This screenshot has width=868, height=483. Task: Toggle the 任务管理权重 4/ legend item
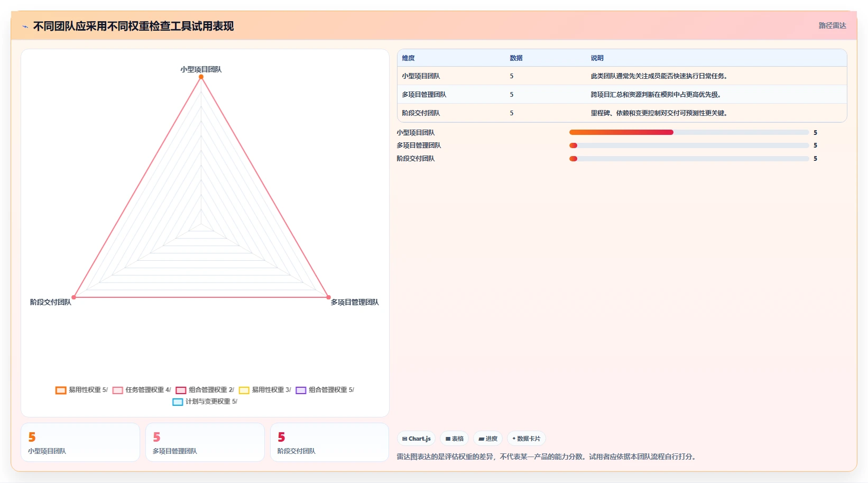142,390
